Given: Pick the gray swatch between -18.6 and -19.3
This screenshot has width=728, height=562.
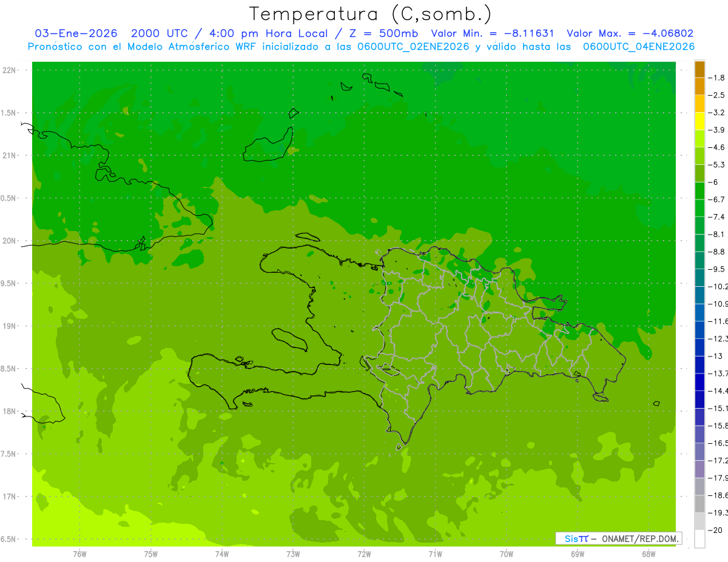Looking at the screenshot, I should point(699,504).
